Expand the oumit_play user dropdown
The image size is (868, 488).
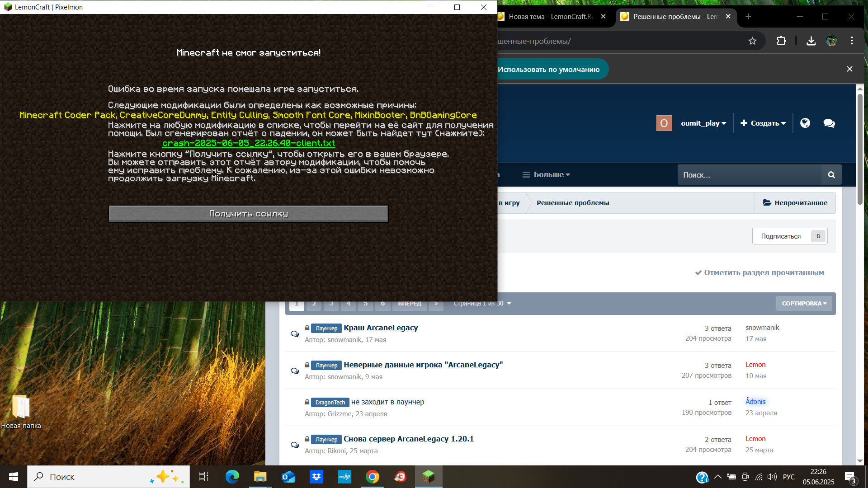pos(703,123)
